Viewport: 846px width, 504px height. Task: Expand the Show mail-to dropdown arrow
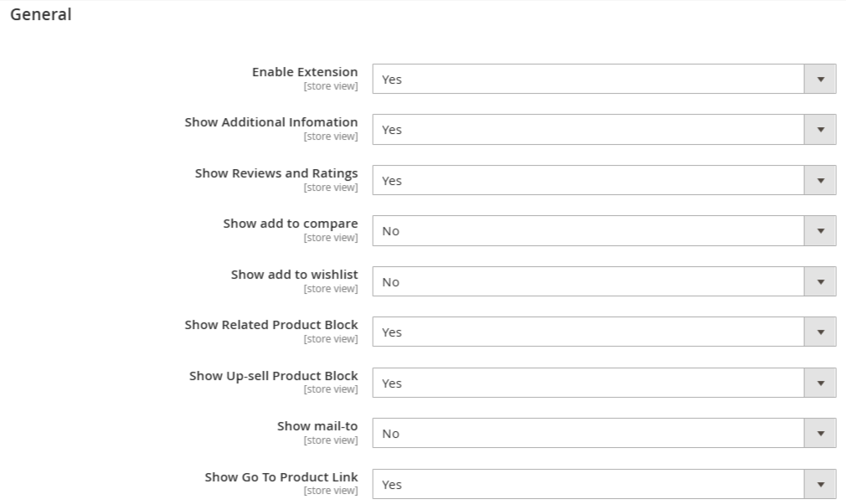coord(820,434)
